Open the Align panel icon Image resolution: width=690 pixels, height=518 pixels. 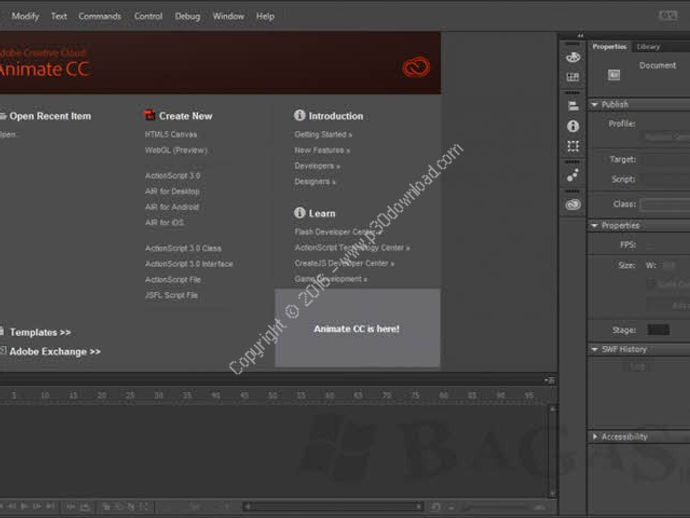coord(573,106)
